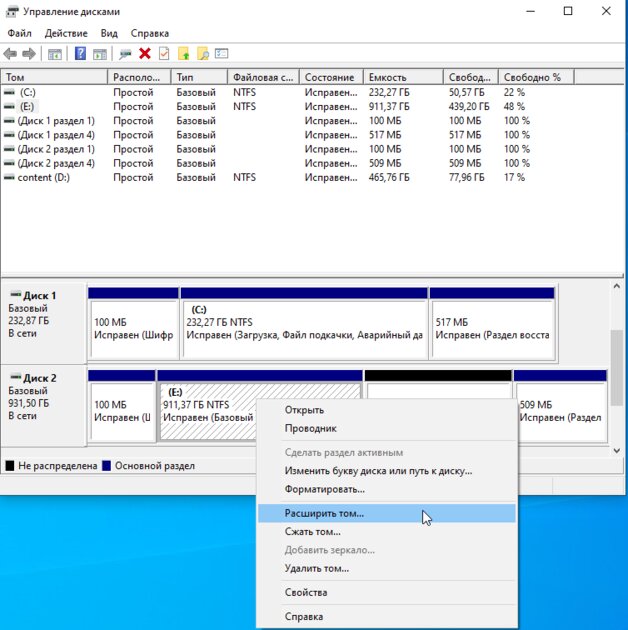Click the folder with magnifier icon
Image resolution: width=628 pixels, height=630 pixels.
[203, 53]
